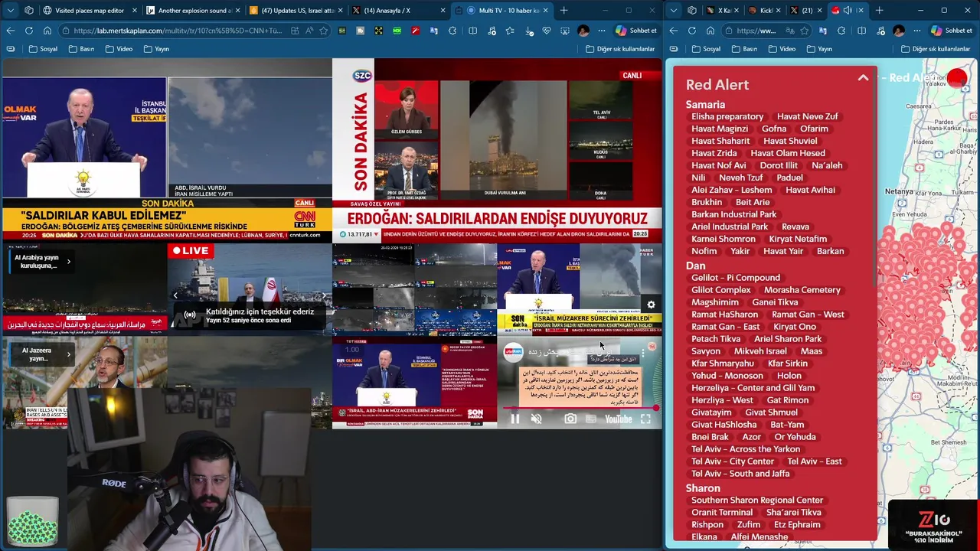Go to previous slide on AP stream
Image resolution: width=980 pixels, height=551 pixels.
[175, 295]
